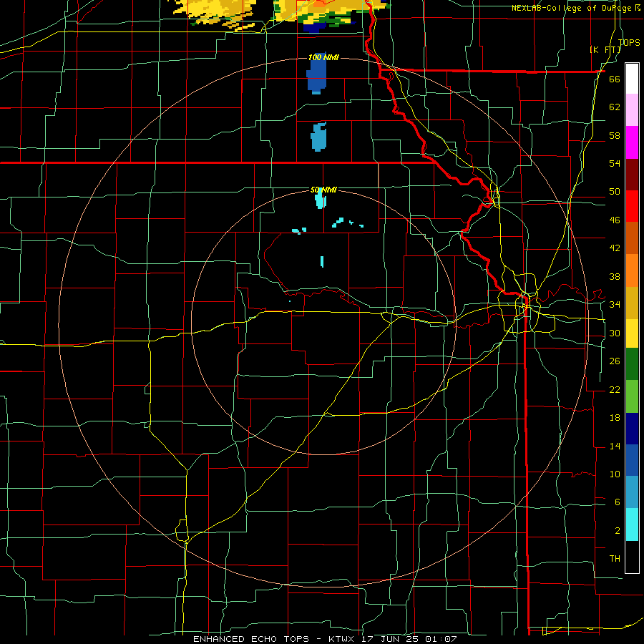The height and width of the screenshot is (644, 644).
Task: Click the '54' legend value
Action: pos(615,163)
